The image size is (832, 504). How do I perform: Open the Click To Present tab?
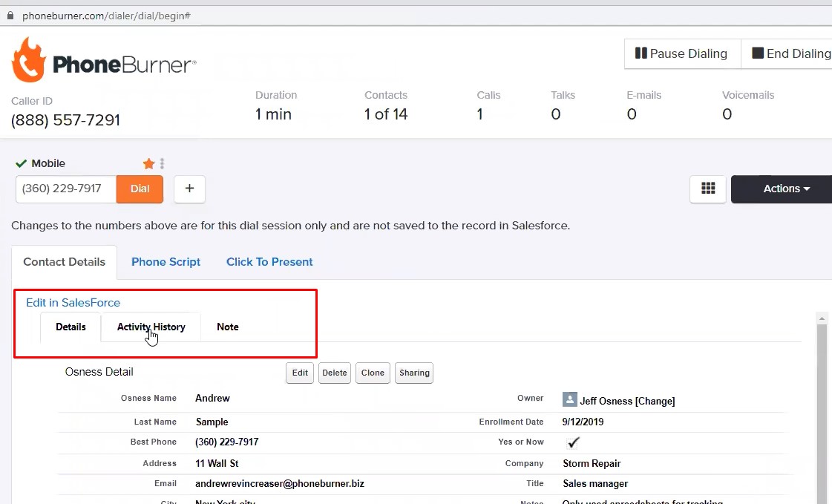coord(269,262)
